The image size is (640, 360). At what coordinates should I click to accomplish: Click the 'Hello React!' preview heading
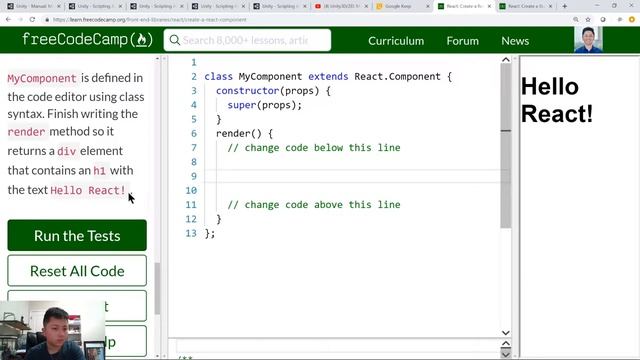point(557,100)
